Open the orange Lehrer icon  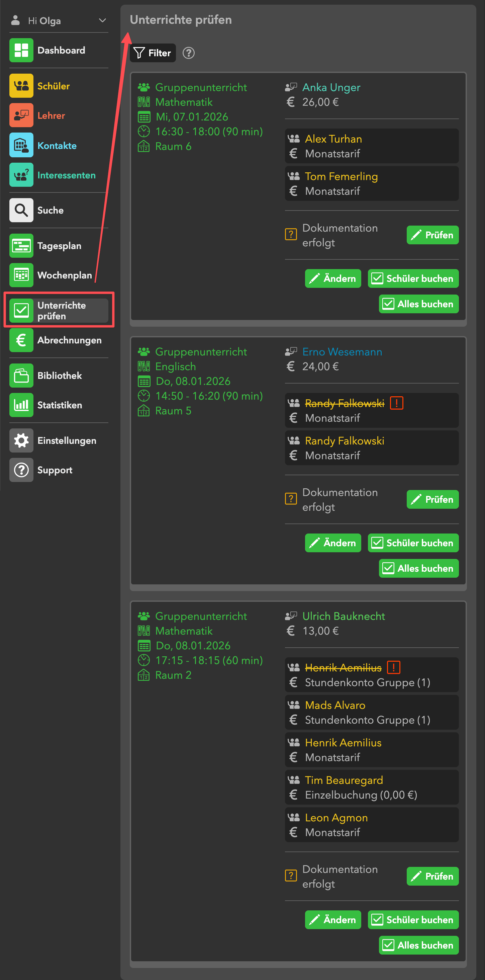tap(21, 115)
